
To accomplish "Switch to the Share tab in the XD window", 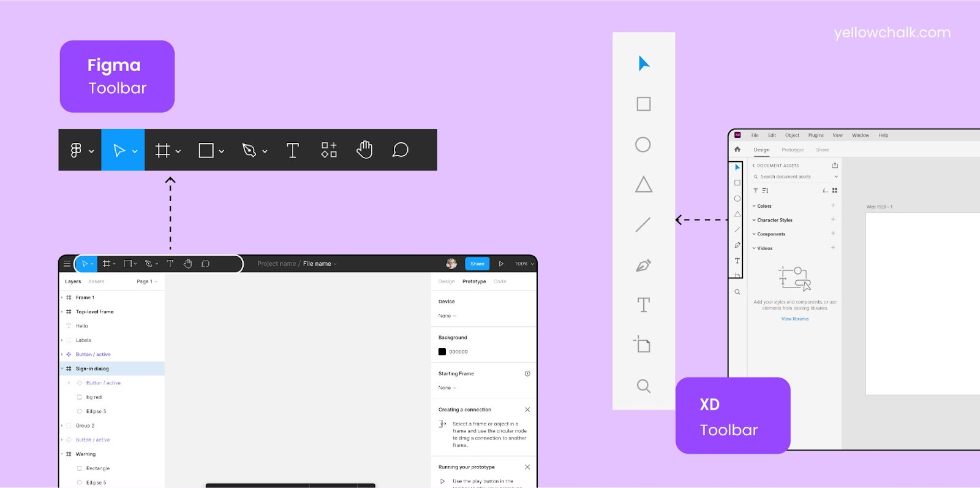I will click(822, 150).
